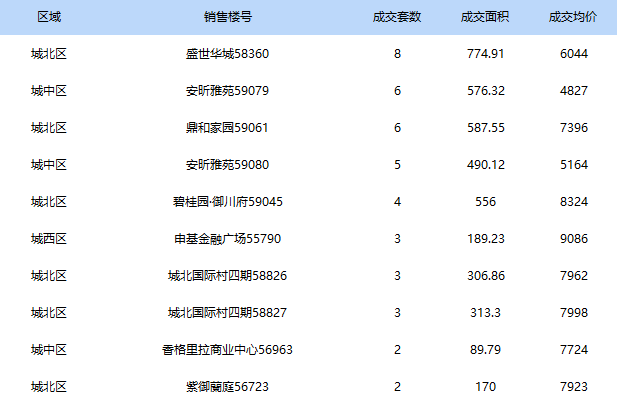617x409 pixels.
Task: Click the area value 587.55
Action: tap(486, 128)
